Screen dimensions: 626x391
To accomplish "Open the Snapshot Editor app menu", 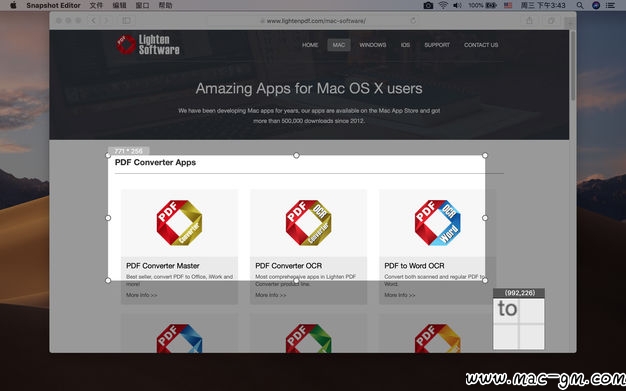I will (53, 5).
